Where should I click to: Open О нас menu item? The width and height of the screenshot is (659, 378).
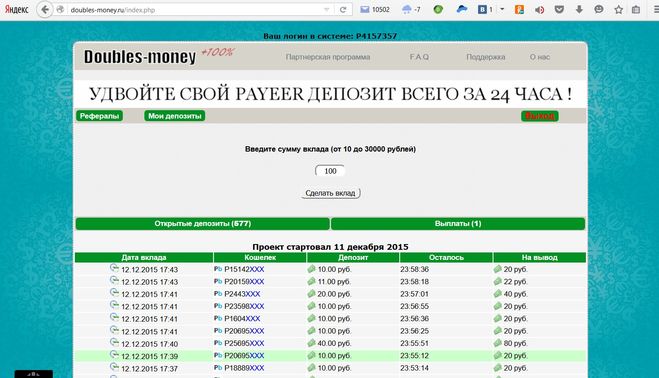pos(540,57)
